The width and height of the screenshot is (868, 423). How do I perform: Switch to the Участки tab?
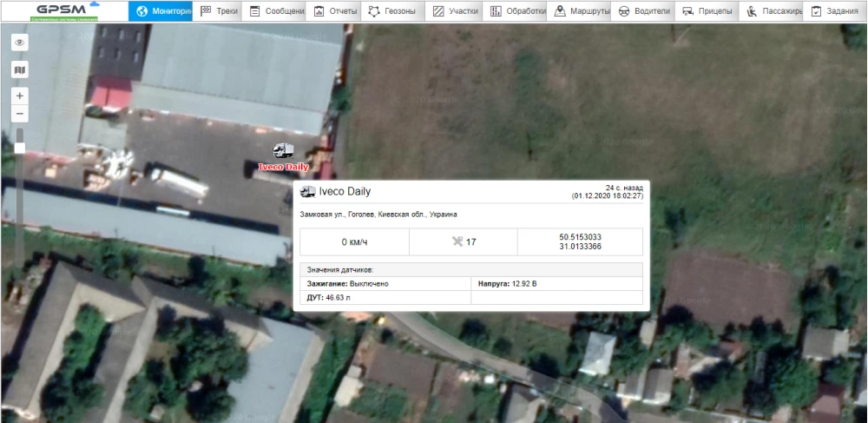tap(454, 11)
